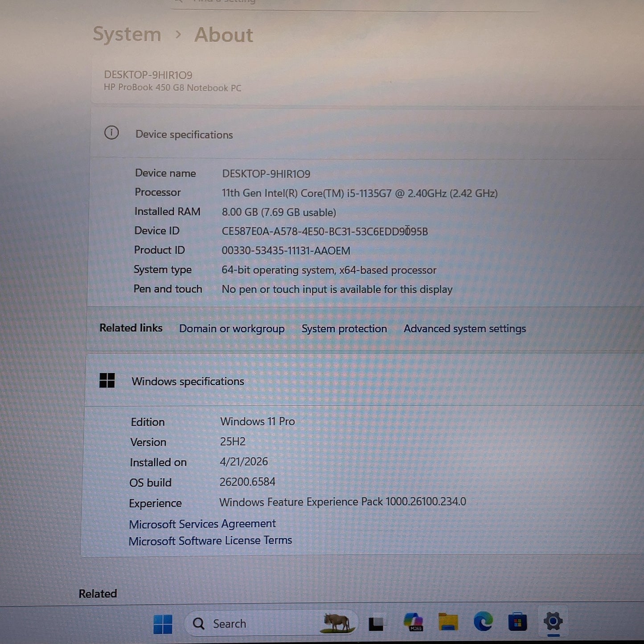Open Advanced system settings
The image size is (644, 644).
465,328
